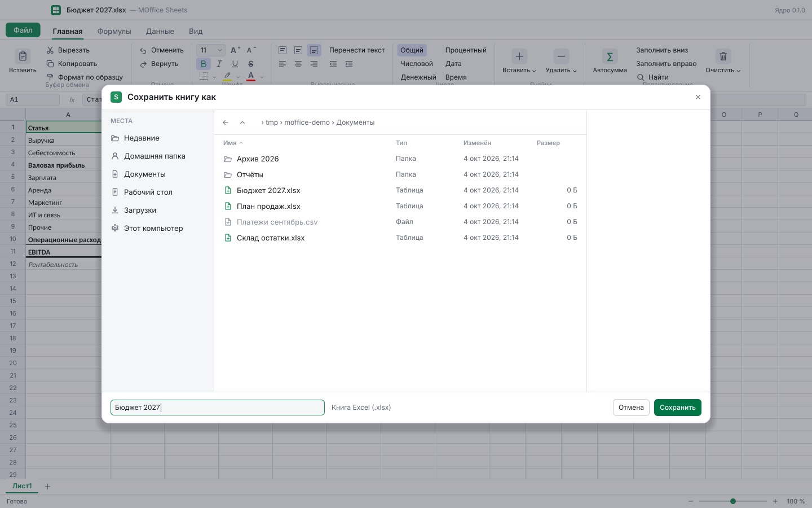
Task: Select Этот компьютер location
Action: tap(158, 229)
